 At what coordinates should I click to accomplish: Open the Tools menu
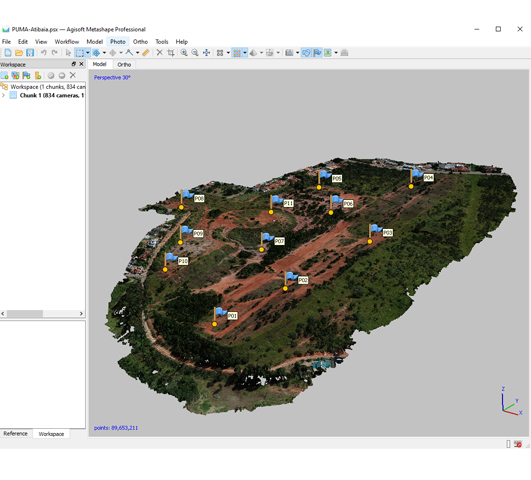tap(162, 42)
